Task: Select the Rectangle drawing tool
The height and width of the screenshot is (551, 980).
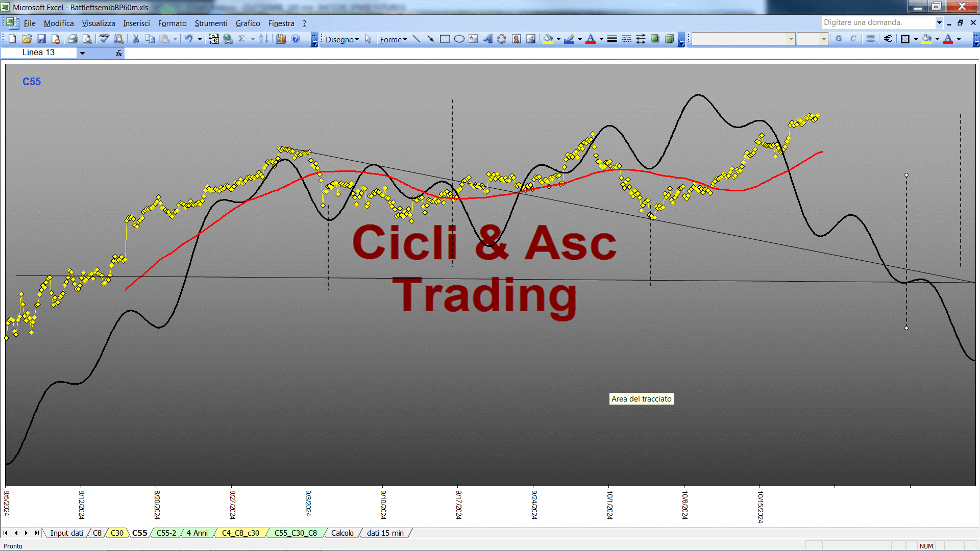Action: [445, 39]
